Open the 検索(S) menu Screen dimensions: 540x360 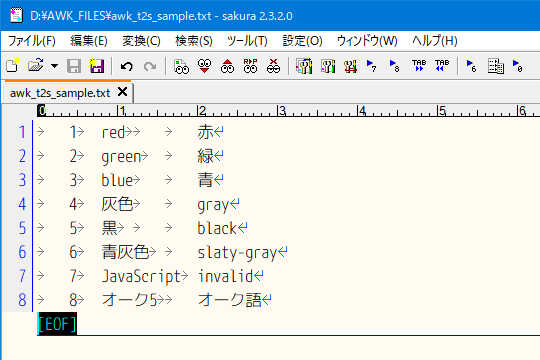(x=194, y=41)
